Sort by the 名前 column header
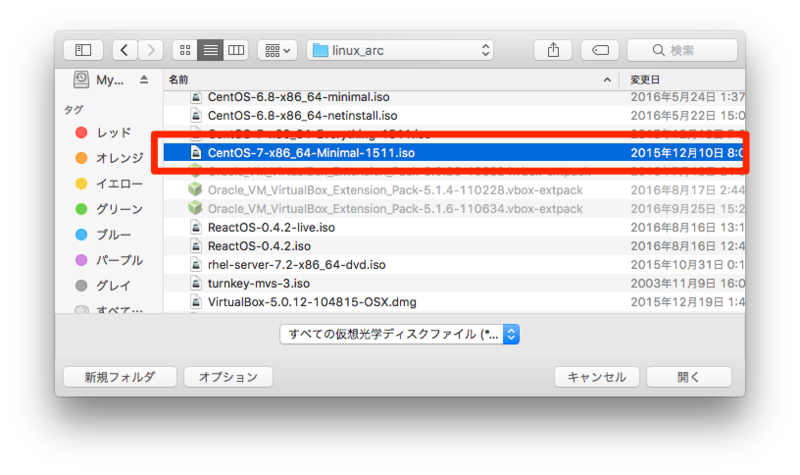800x475 pixels. pos(179,80)
